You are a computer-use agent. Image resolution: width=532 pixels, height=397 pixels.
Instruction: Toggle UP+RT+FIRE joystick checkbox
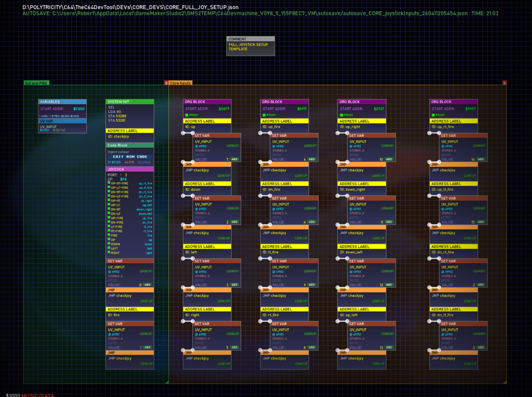coord(109,183)
